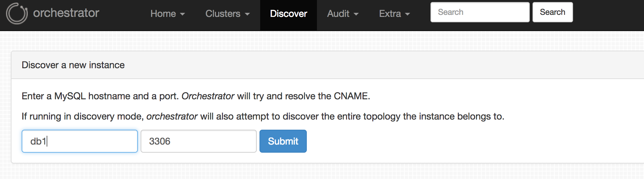The height and width of the screenshot is (179, 644).
Task: Click the orchestrator spinning circle logo
Action: point(17,14)
